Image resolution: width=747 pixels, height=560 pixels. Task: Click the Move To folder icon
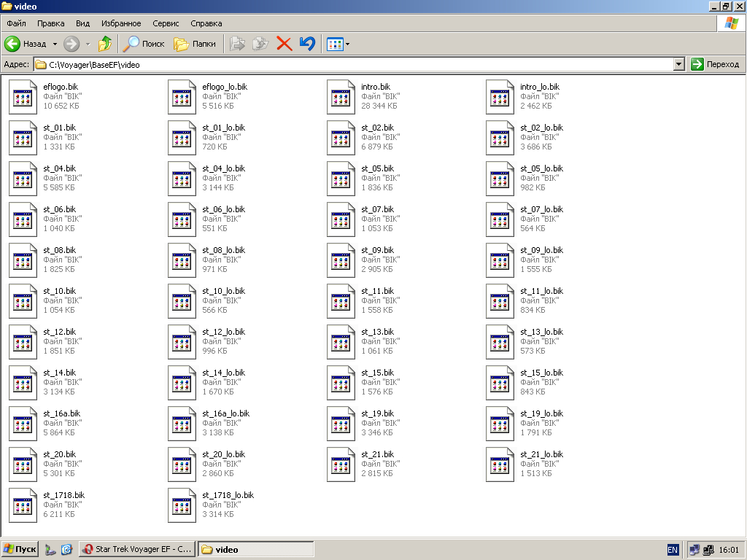pyautogui.click(x=237, y=44)
